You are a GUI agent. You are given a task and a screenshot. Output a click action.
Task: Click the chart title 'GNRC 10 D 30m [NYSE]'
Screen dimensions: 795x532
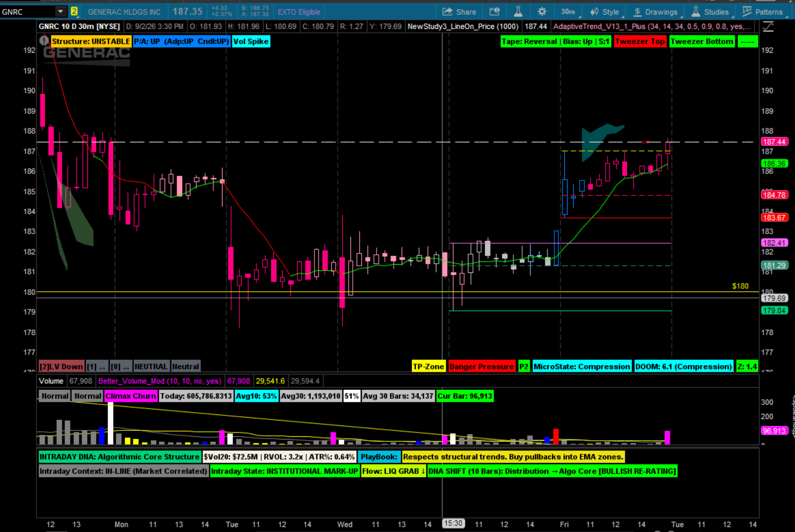(x=79, y=27)
